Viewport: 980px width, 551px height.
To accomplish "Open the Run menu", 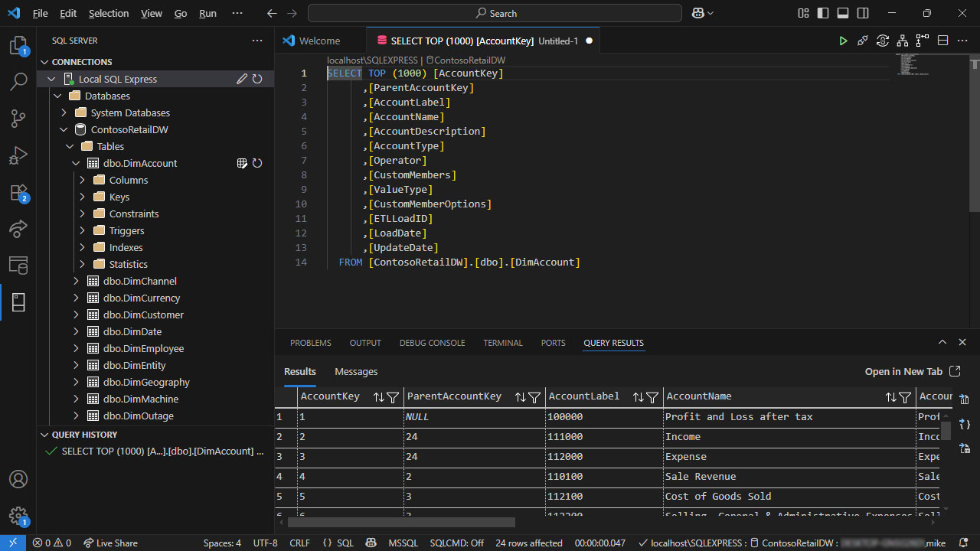I will pos(207,13).
